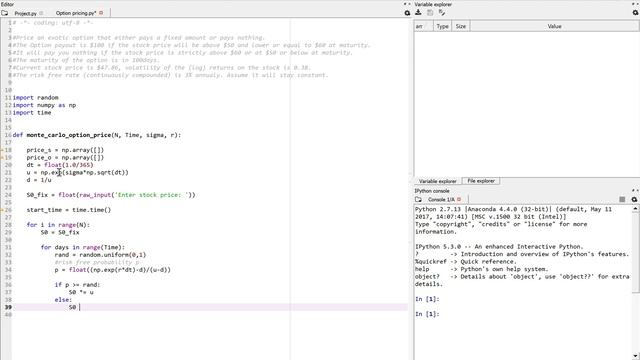Screen dimensions: 640x360
Task: Switch to the Variable explorer bottom tab
Action: [x=438, y=181]
